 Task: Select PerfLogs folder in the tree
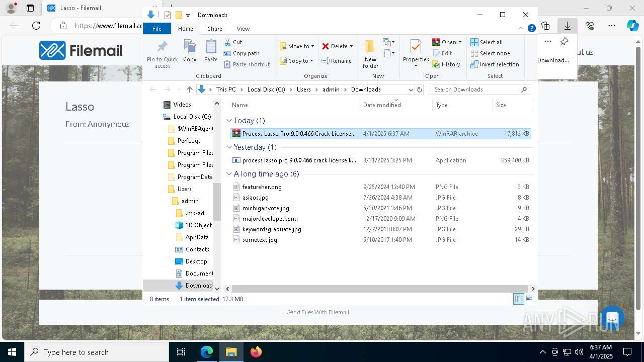[x=184, y=141]
